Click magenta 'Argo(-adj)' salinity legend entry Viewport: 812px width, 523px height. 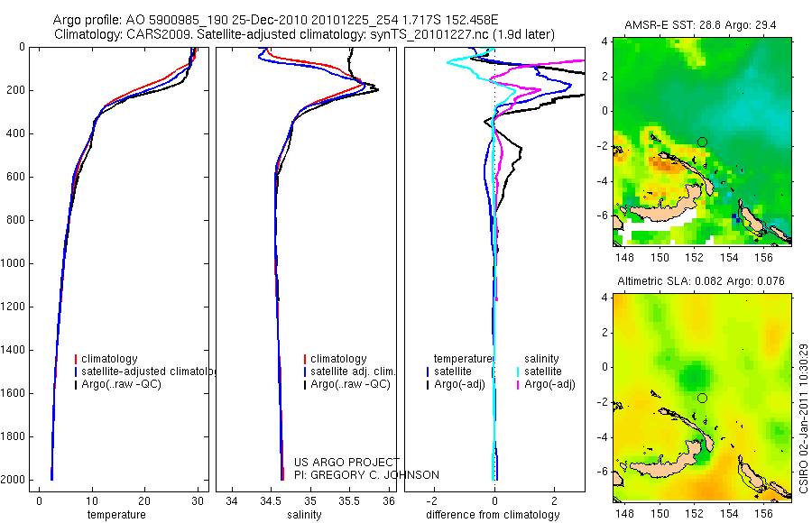pos(549,384)
